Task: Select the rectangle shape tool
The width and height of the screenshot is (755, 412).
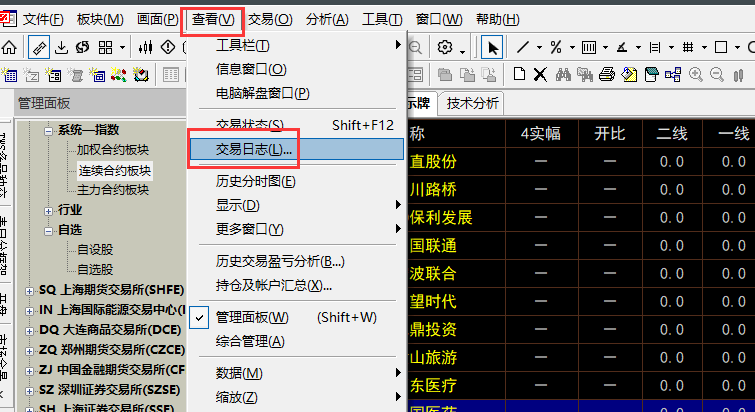Action: tap(721, 47)
